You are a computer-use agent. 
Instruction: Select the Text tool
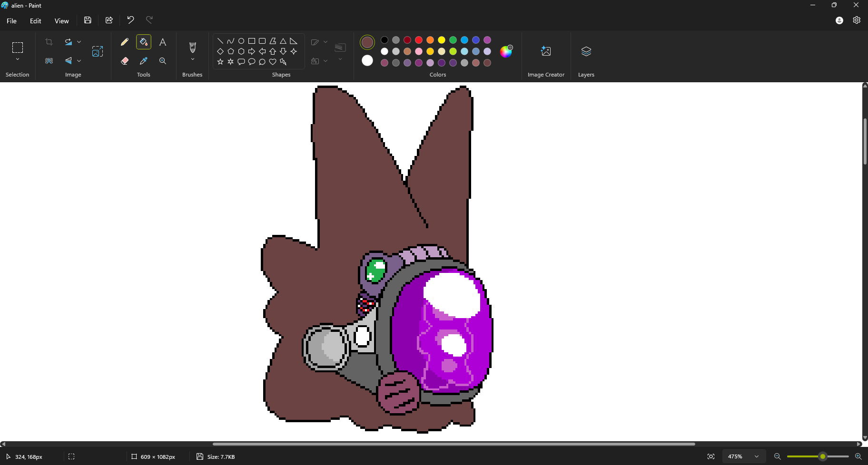point(163,42)
